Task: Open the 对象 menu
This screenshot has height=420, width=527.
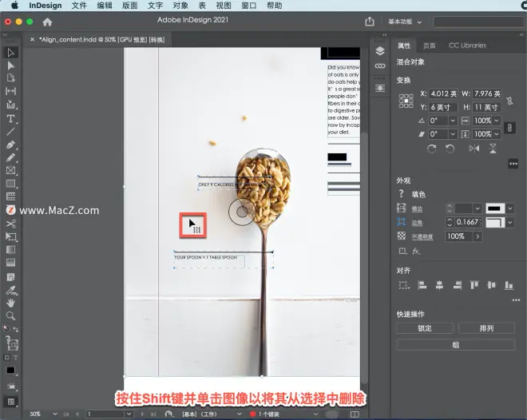Action: coord(180,6)
